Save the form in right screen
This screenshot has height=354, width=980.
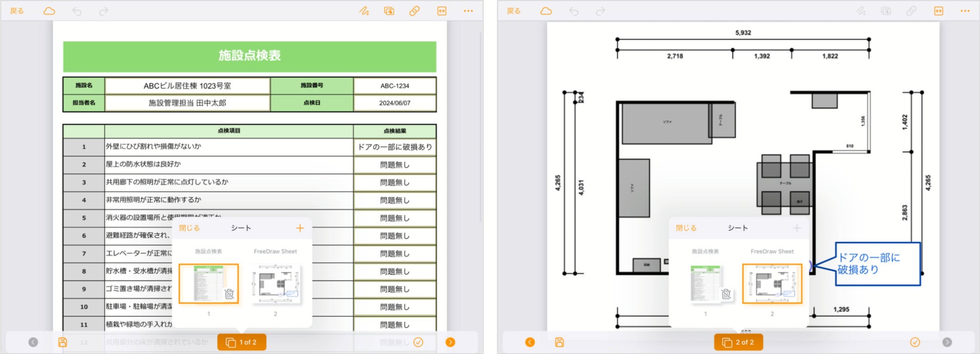(x=559, y=342)
